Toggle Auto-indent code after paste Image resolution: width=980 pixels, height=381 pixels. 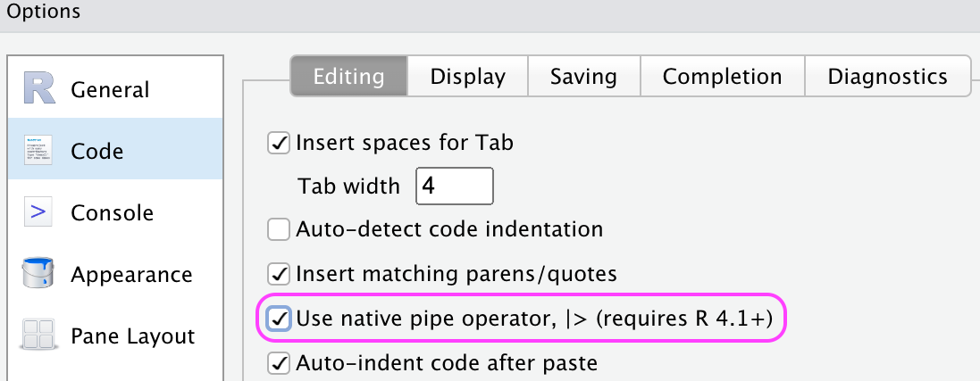pyautogui.click(x=280, y=362)
